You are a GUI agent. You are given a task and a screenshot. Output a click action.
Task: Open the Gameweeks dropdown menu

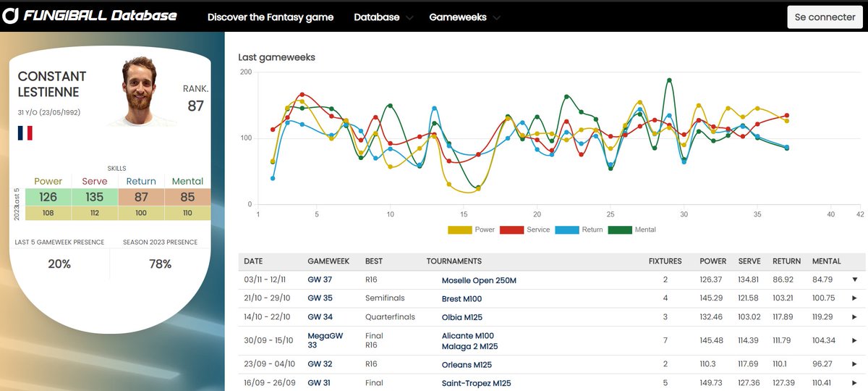(464, 17)
